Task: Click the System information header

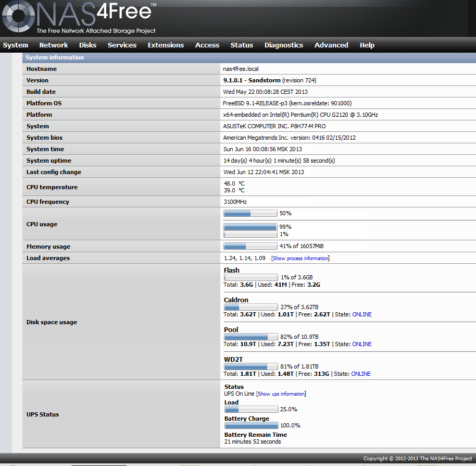Action: [x=249, y=57]
